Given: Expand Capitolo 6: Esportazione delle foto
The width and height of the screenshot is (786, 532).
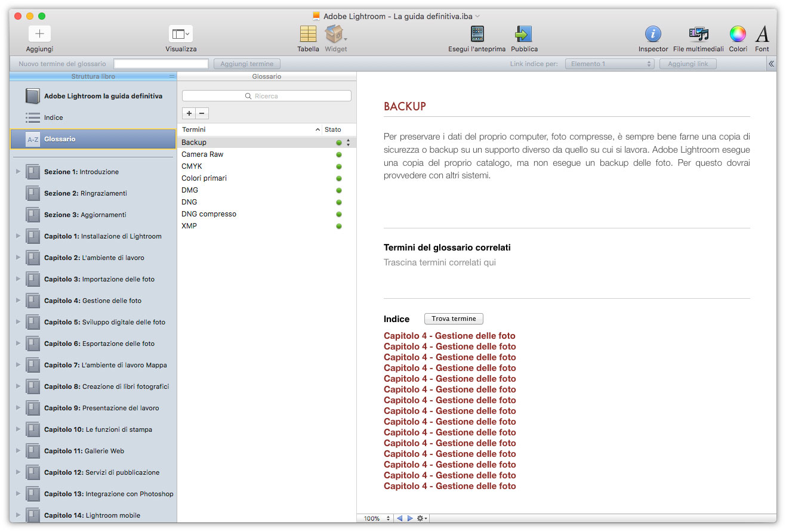Looking at the screenshot, I should tap(18, 344).
